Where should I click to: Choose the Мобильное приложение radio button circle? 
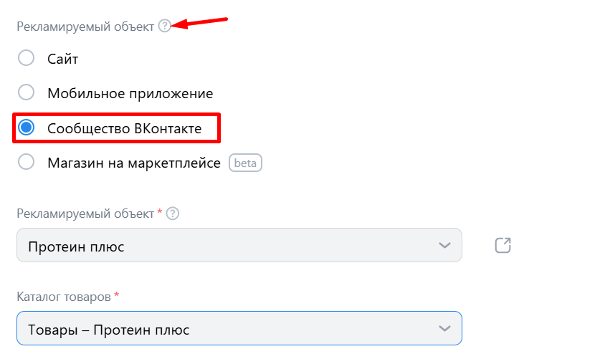coord(27,92)
